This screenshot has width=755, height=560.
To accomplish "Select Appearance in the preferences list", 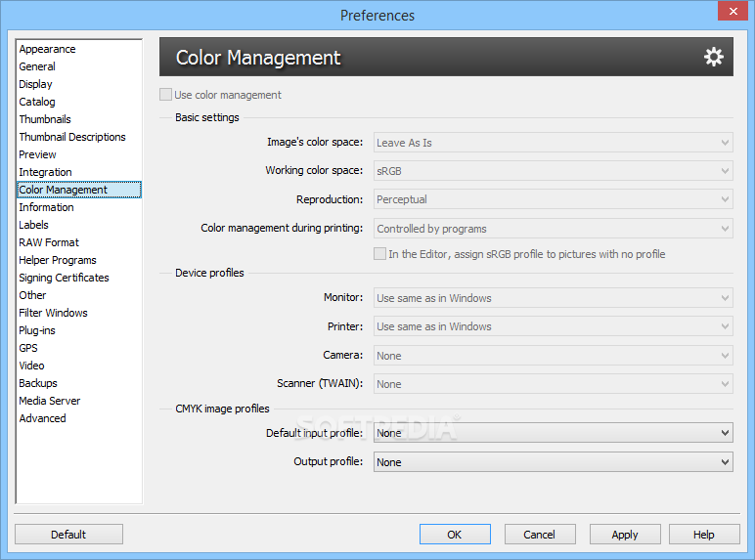I will [47, 49].
